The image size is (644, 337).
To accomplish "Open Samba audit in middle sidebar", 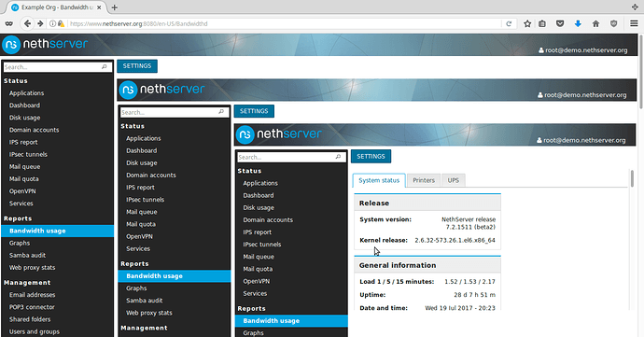I will tap(144, 301).
